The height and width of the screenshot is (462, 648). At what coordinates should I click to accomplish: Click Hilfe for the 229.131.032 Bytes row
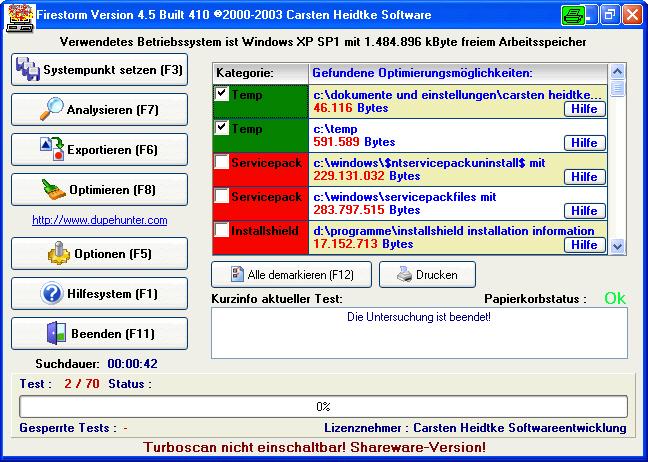[x=585, y=177]
